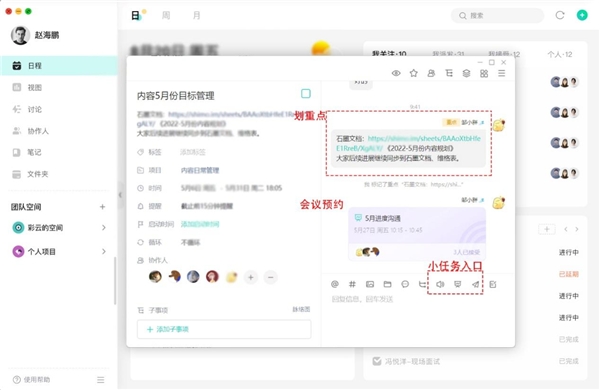Screen dimensions: 600x390
Task: Click the 添加子事项 button
Action: [x=224, y=329]
